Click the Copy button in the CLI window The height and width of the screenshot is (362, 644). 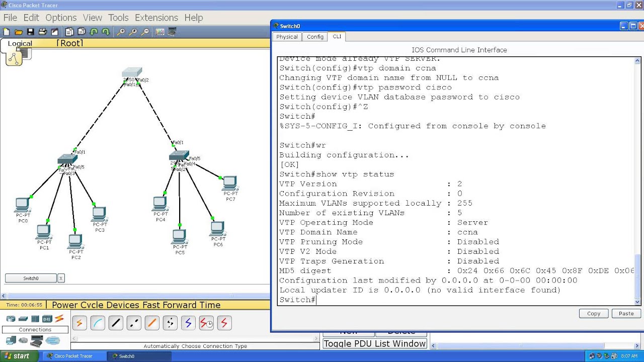pyautogui.click(x=594, y=313)
